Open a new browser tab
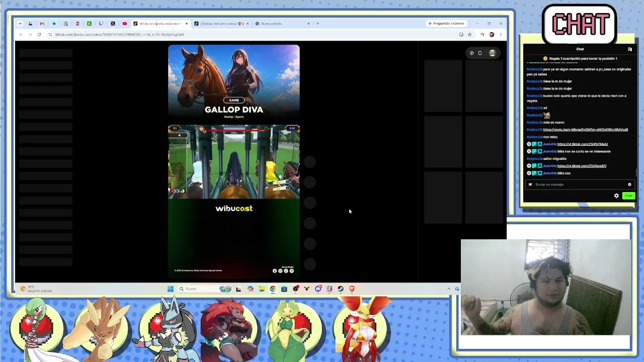Viewport: 644px width, 362px height. tap(317, 24)
